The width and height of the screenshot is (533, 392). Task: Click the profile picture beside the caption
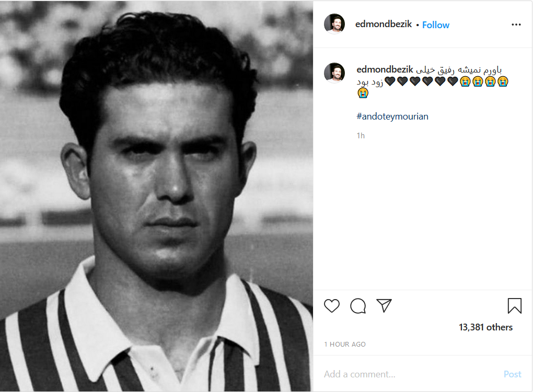tap(334, 73)
